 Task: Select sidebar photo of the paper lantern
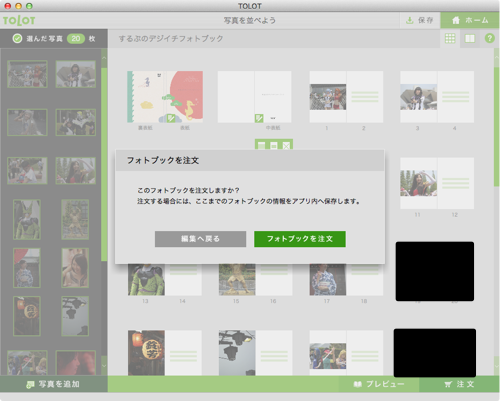(x=27, y=316)
